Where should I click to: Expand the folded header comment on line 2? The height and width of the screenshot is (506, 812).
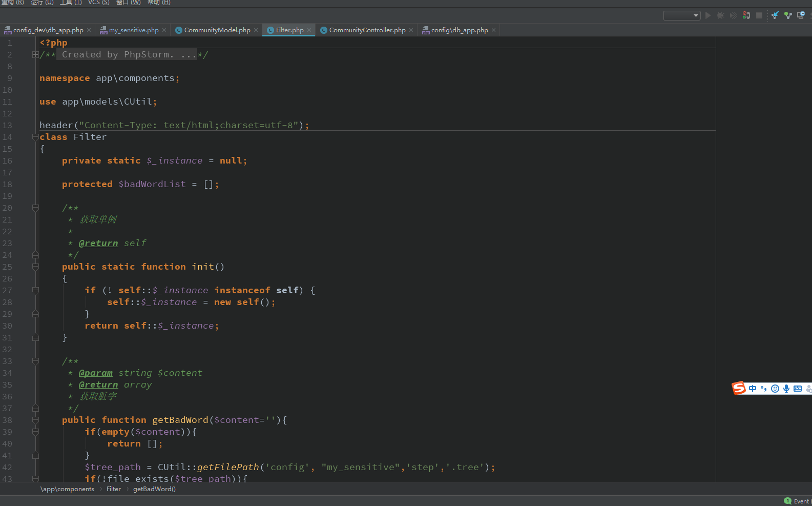[x=35, y=54]
